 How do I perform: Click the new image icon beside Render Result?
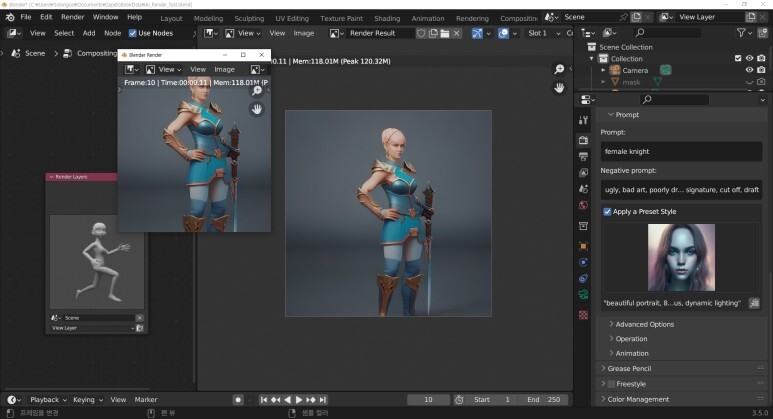click(433, 33)
